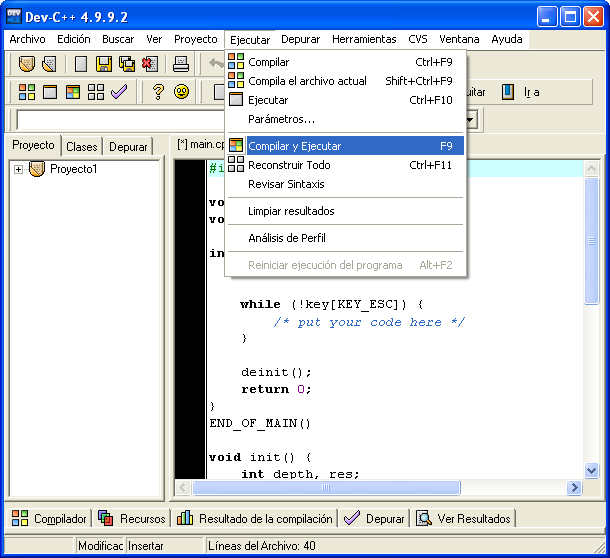The height and width of the screenshot is (558, 610).
Task: Click the double floppy save all icon
Action: [x=127, y=64]
